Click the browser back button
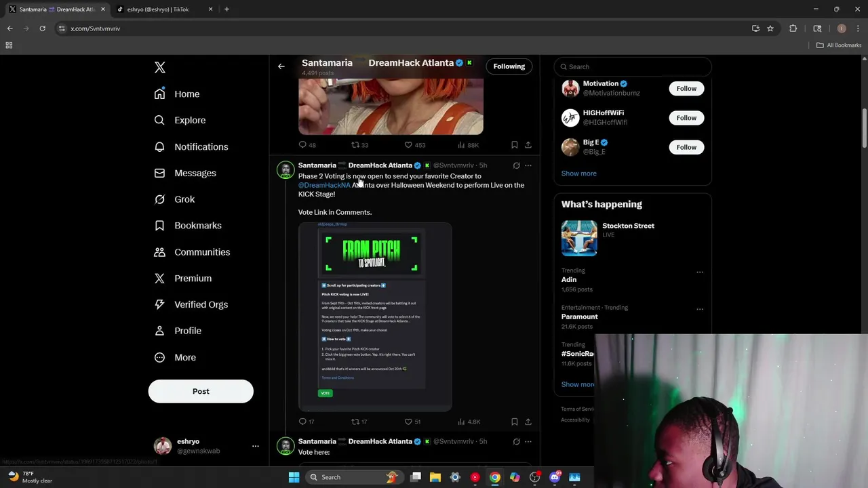The image size is (868, 488). [x=9, y=28]
